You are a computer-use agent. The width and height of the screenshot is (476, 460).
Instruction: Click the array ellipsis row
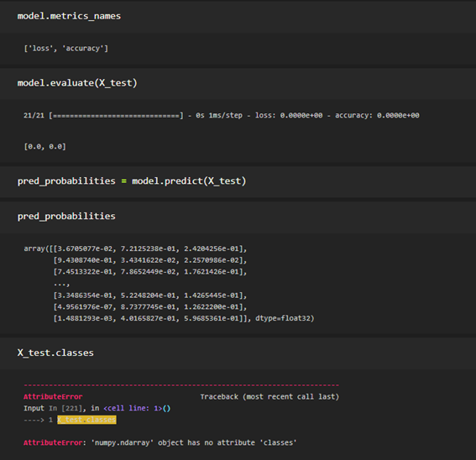tap(61, 285)
